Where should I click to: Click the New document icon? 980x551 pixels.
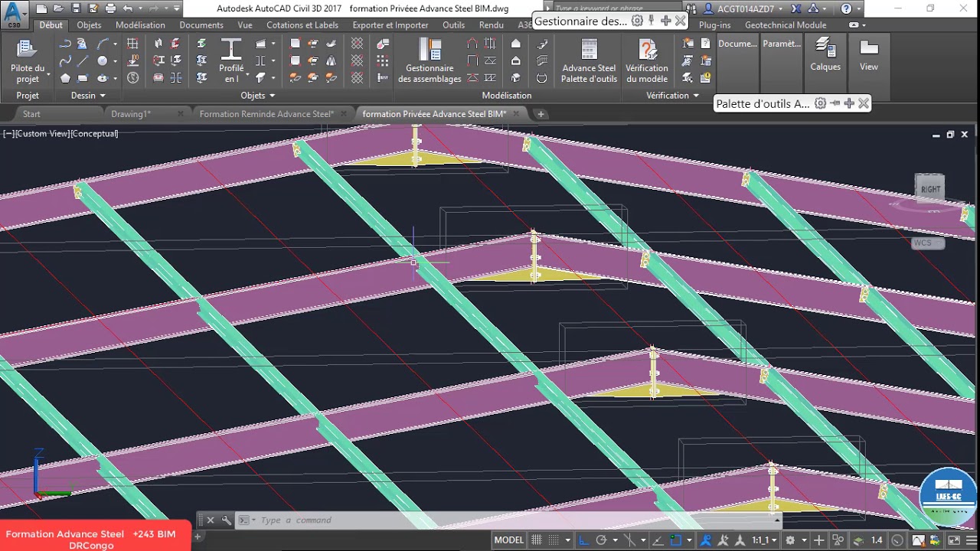click(41, 8)
